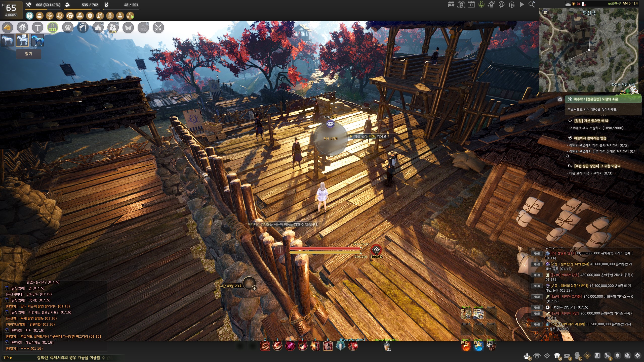This screenshot has height=362, width=644.
Task: Click the 찾기 find button
Action: point(28,54)
